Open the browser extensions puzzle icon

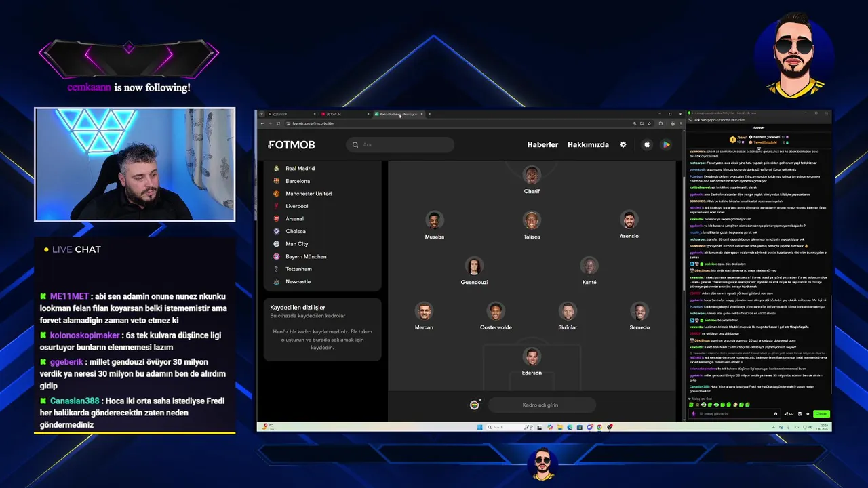(x=660, y=123)
